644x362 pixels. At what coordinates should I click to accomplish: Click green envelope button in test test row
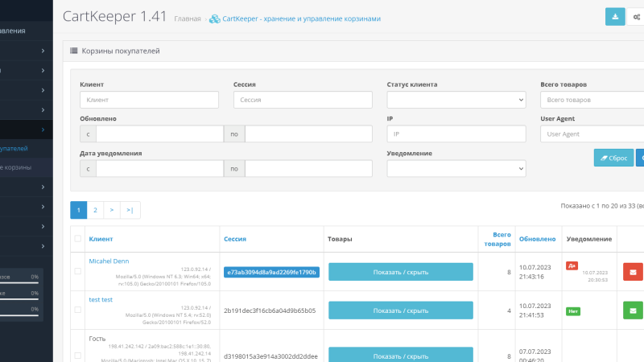pos(633,311)
